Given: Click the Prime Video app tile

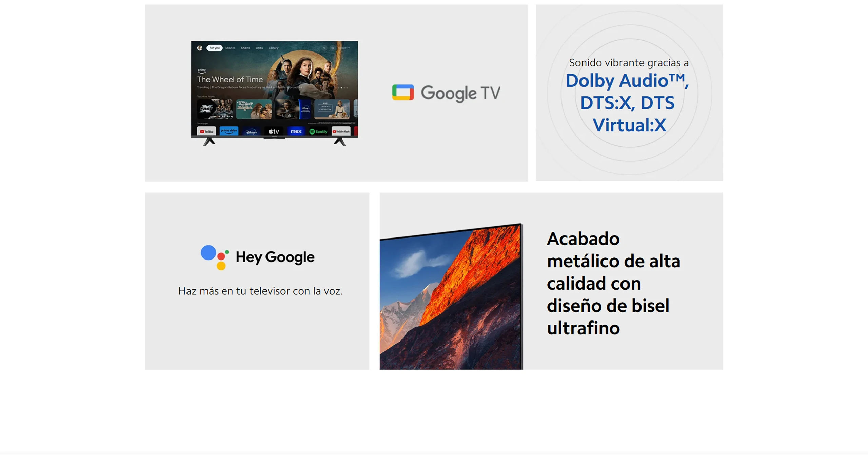Looking at the screenshot, I should (x=229, y=131).
